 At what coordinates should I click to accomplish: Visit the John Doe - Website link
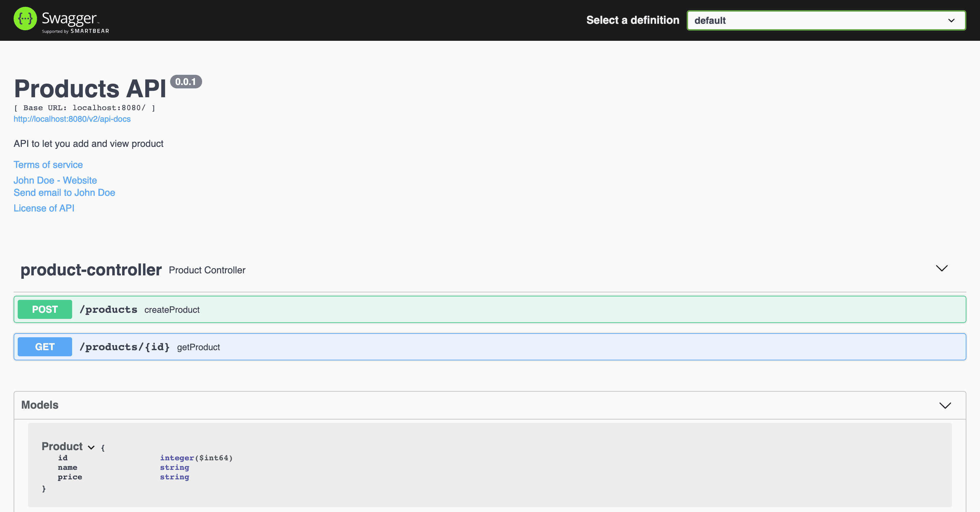pos(55,180)
